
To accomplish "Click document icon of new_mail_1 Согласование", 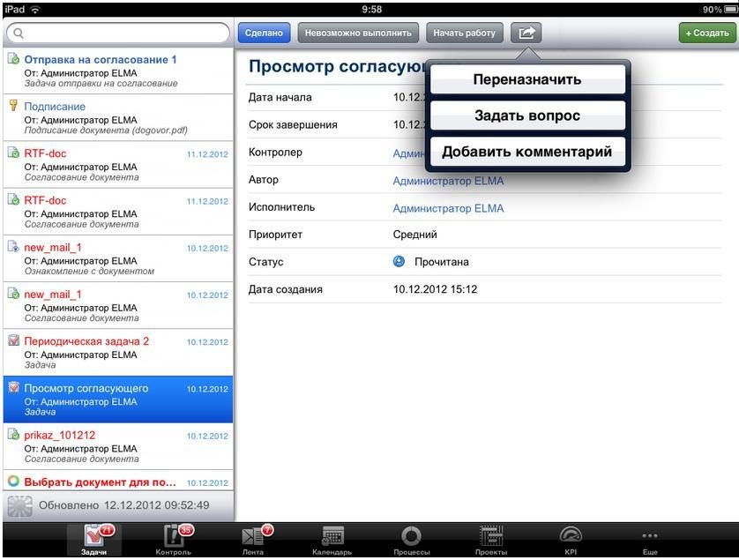I will 13,293.
